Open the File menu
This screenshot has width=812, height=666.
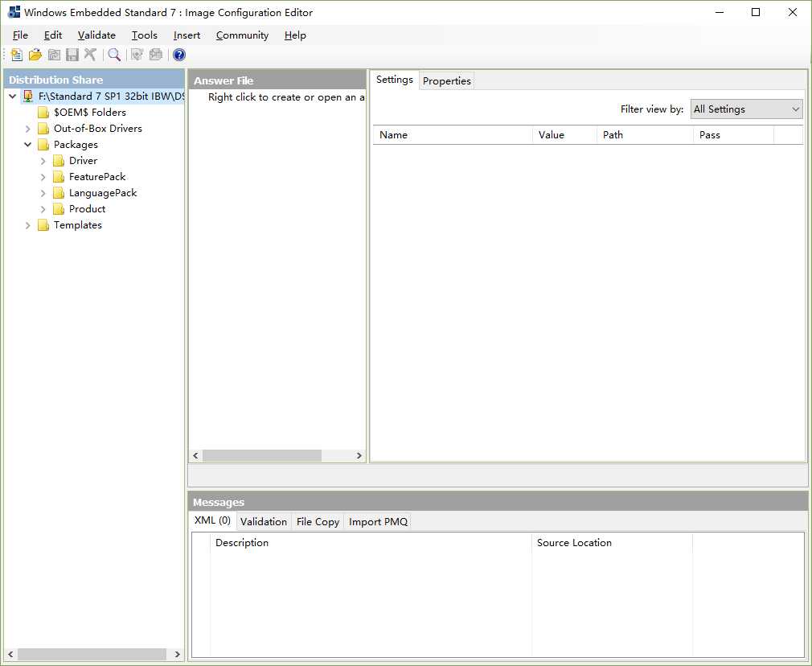coord(20,35)
